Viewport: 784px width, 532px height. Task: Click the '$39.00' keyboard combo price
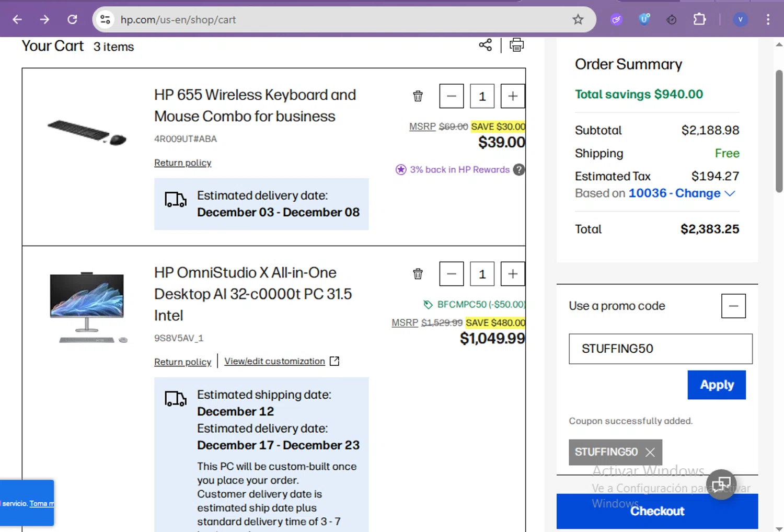502,142
